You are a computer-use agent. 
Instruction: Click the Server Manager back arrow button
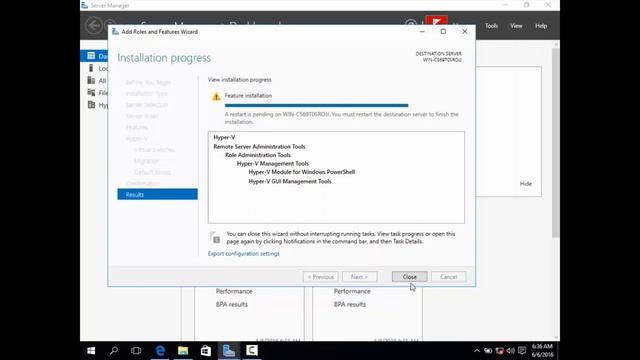[x=94, y=25]
